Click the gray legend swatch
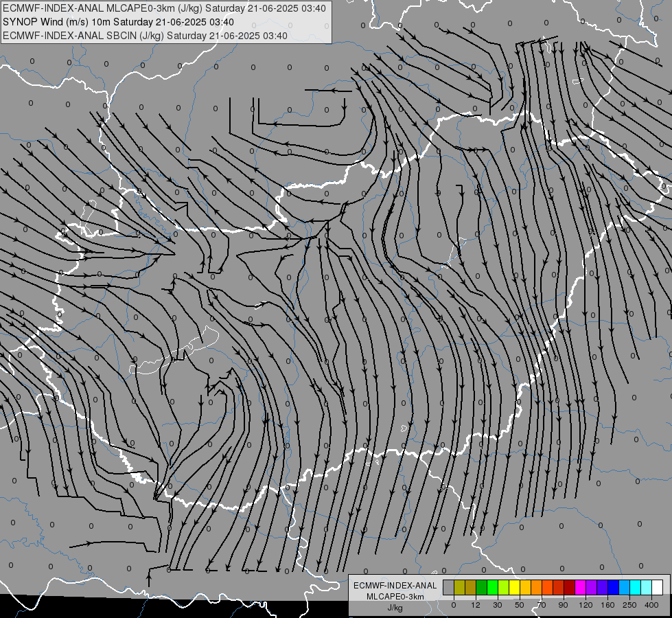This screenshot has width=672, height=618. click(x=449, y=587)
